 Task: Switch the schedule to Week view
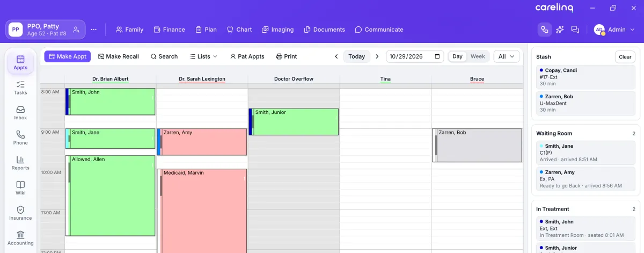coord(478,56)
